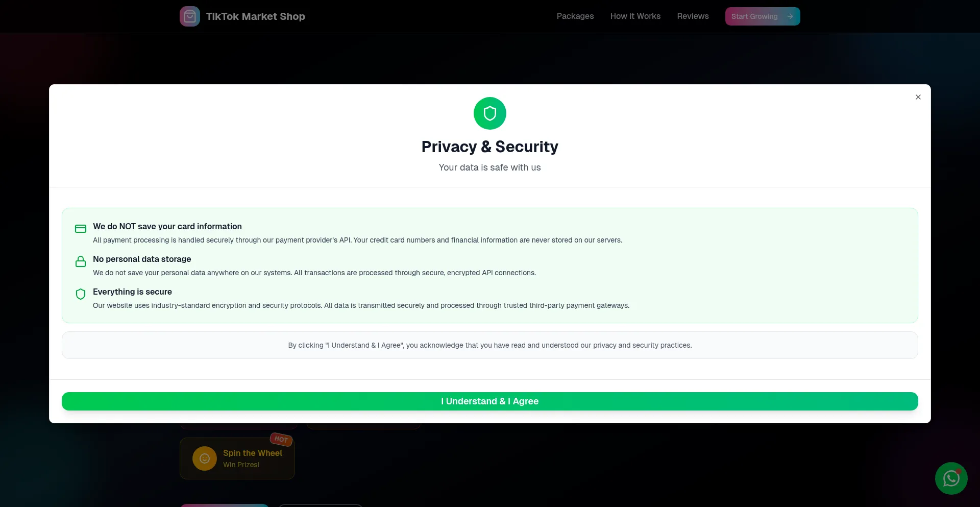Open the WhatsApp chat bubble

click(x=951, y=478)
